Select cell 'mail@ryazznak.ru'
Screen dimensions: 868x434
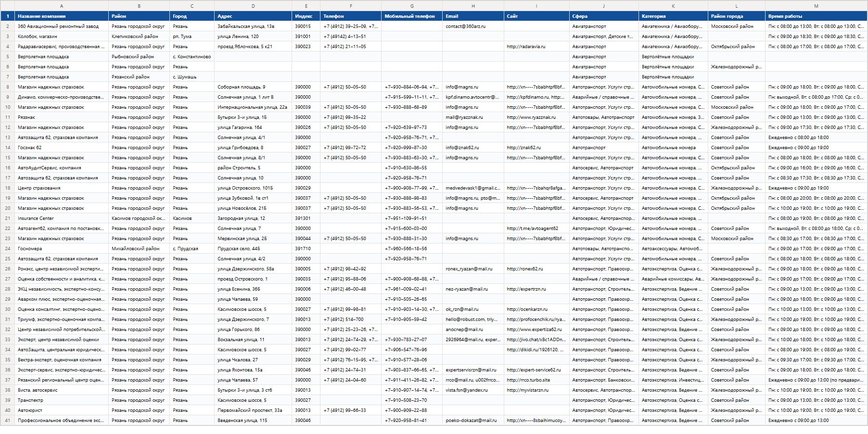(473, 117)
